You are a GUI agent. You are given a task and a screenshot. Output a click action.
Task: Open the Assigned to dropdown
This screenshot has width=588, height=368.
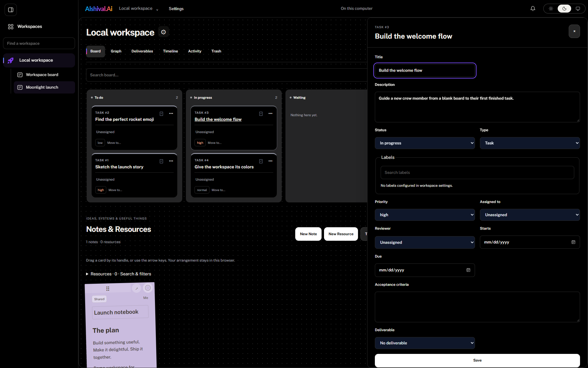pyautogui.click(x=530, y=215)
